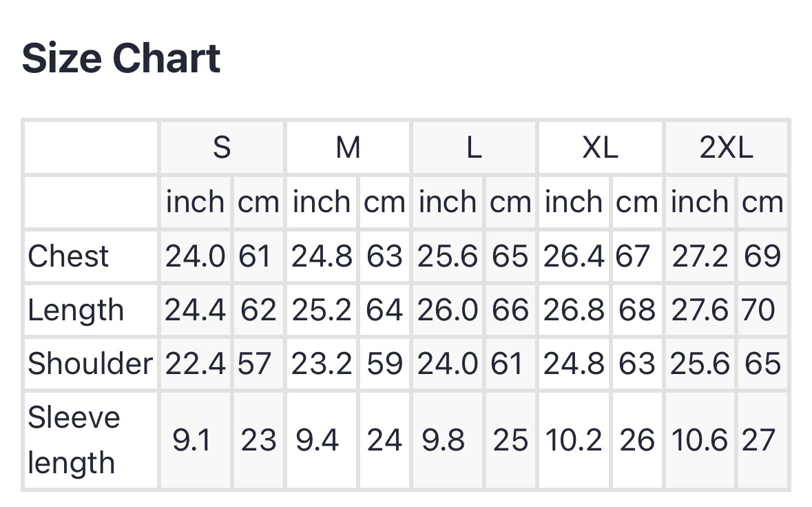Viewport: 812px width, 507px height.
Task: Select the M size column header
Action: pyautogui.click(x=348, y=147)
